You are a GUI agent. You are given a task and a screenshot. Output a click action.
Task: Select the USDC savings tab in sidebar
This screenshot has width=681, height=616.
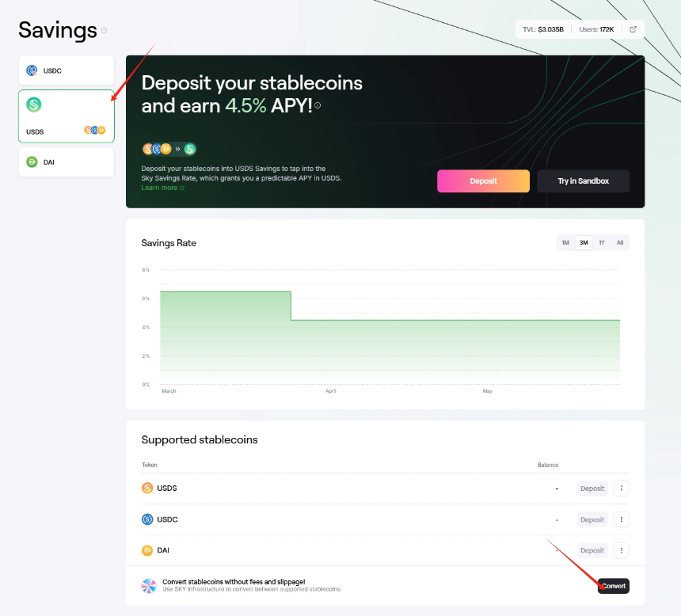66,70
